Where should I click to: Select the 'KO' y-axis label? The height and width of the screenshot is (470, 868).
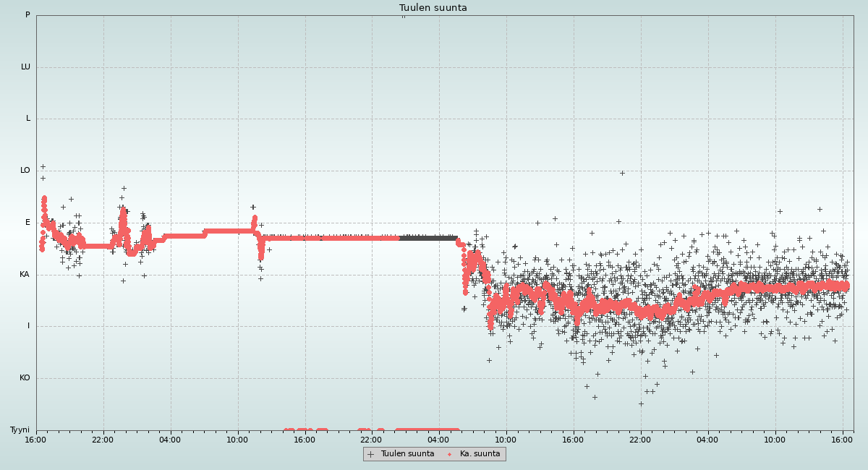25,378
